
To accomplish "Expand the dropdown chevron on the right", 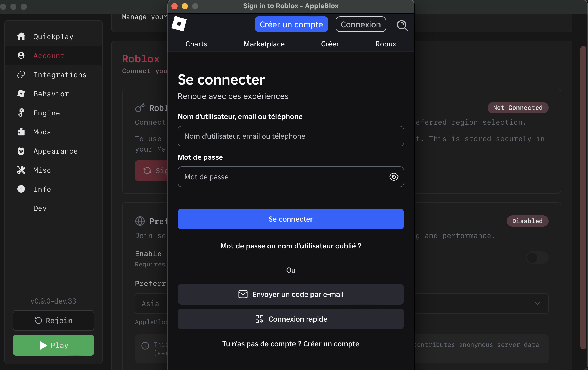I will point(538,304).
